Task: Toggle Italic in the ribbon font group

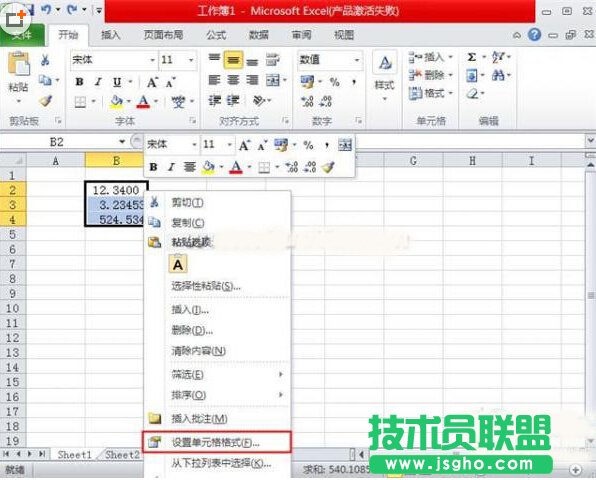Action: pyautogui.click(x=98, y=82)
